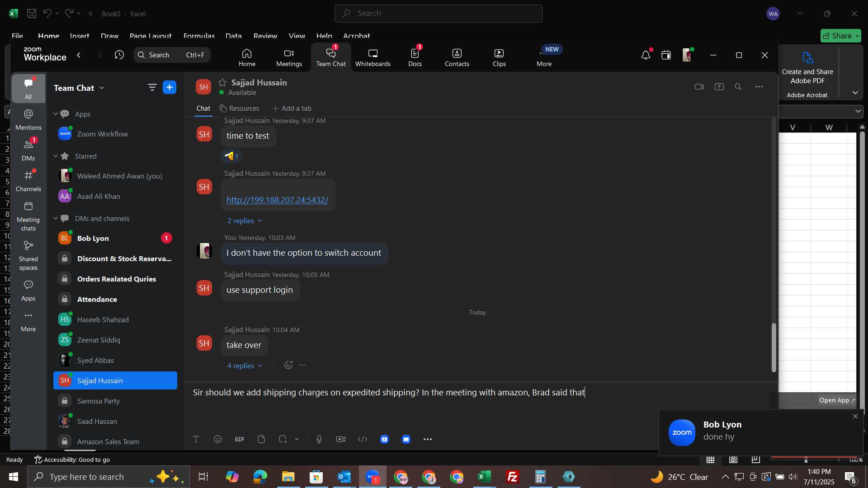
Task: Open Asad Ali Khan chat
Action: (115, 197)
